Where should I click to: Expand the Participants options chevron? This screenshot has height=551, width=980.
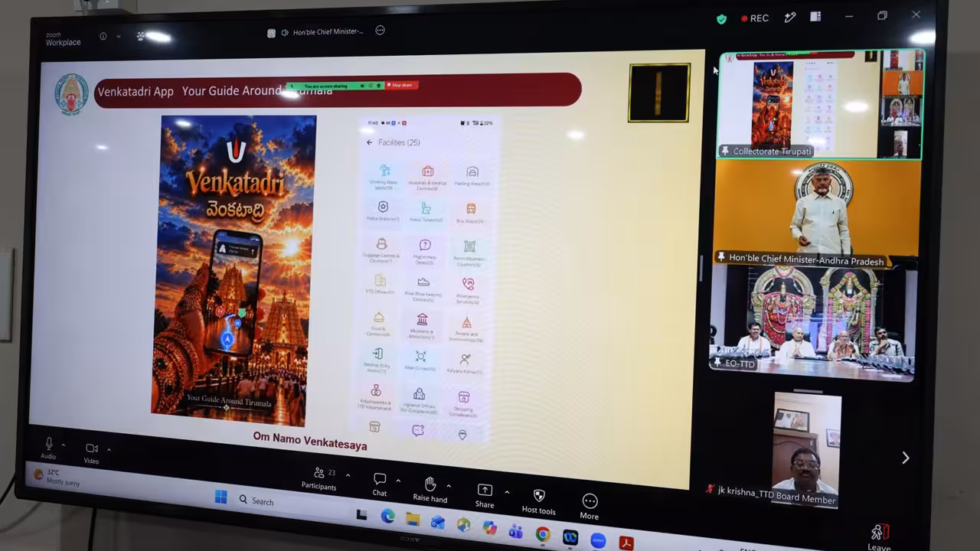pyautogui.click(x=348, y=475)
